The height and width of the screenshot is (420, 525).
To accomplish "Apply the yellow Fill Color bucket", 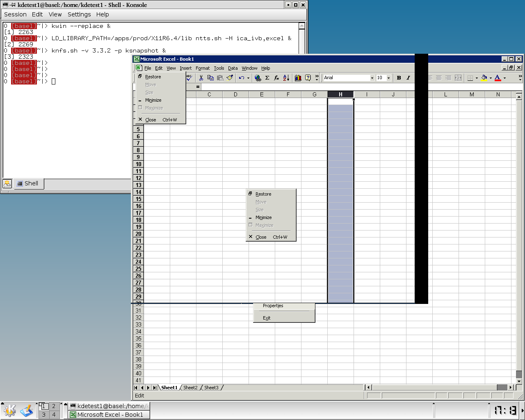I will [484, 78].
